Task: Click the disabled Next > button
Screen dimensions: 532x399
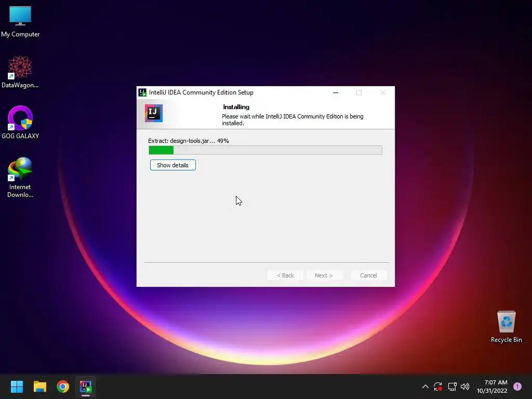Action: [324, 275]
